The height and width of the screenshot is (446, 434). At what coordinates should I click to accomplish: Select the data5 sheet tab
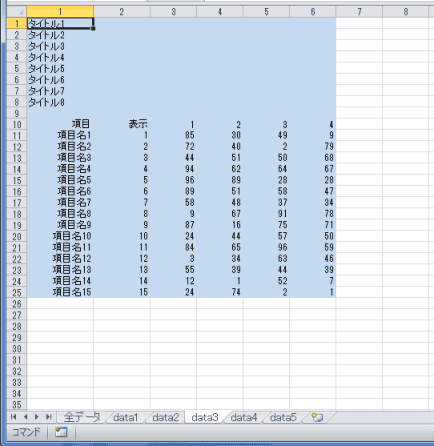coord(283,417)
